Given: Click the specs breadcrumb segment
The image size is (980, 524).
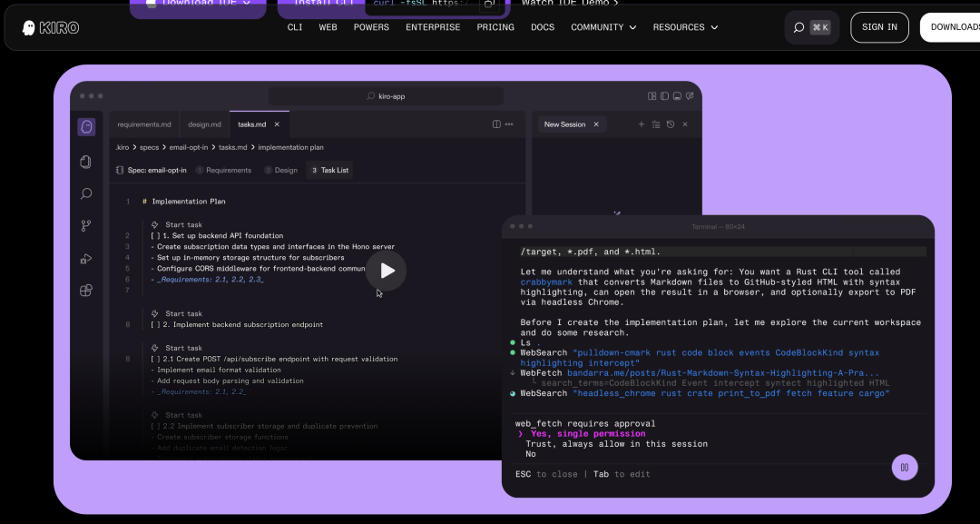Looking at the screenshot, I should pos(150,147).
